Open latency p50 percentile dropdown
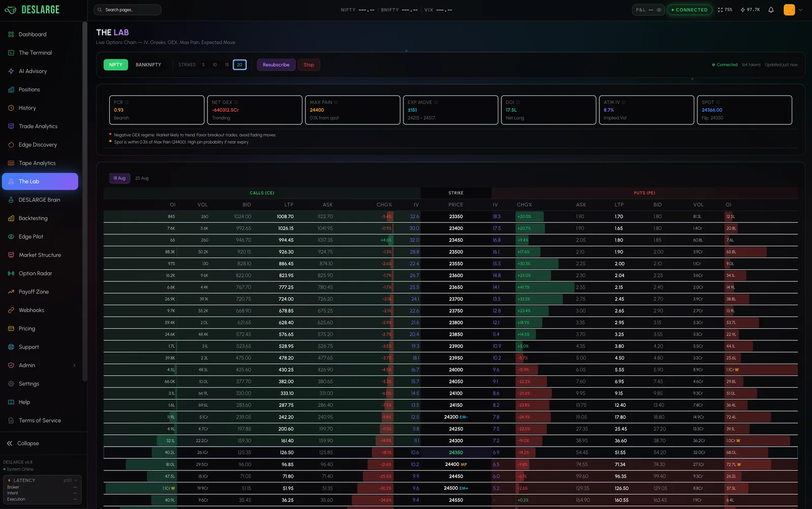 coord(71,480)
